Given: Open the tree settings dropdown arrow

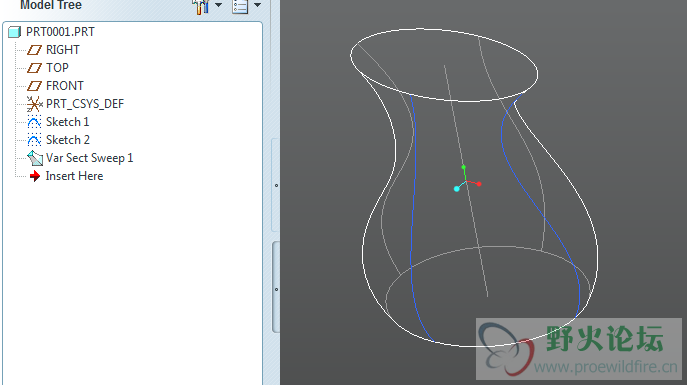Looking at the screenshot, I should pyautogui.click(x=218, y=5).
